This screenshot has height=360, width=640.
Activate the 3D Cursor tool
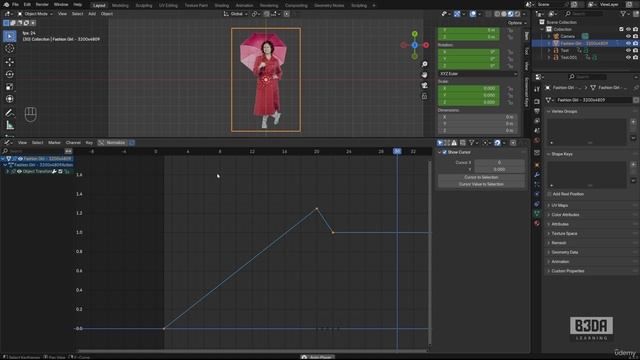click(10, 49)
